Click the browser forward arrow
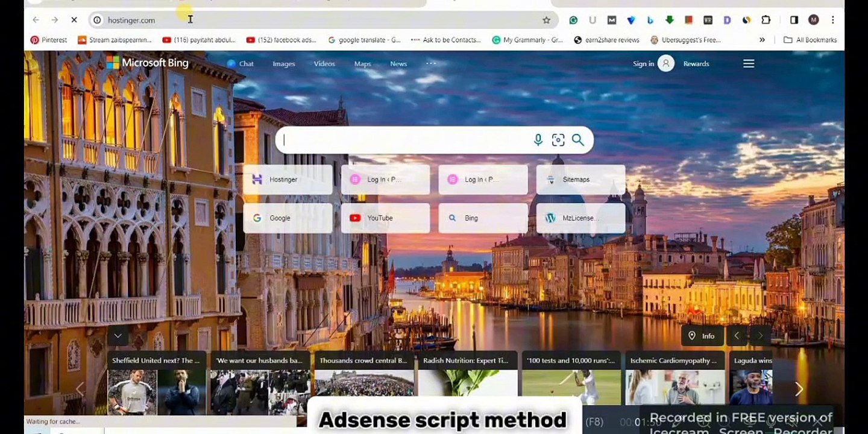Viewport: 868px width, 434px height. (x=55, y=20)
